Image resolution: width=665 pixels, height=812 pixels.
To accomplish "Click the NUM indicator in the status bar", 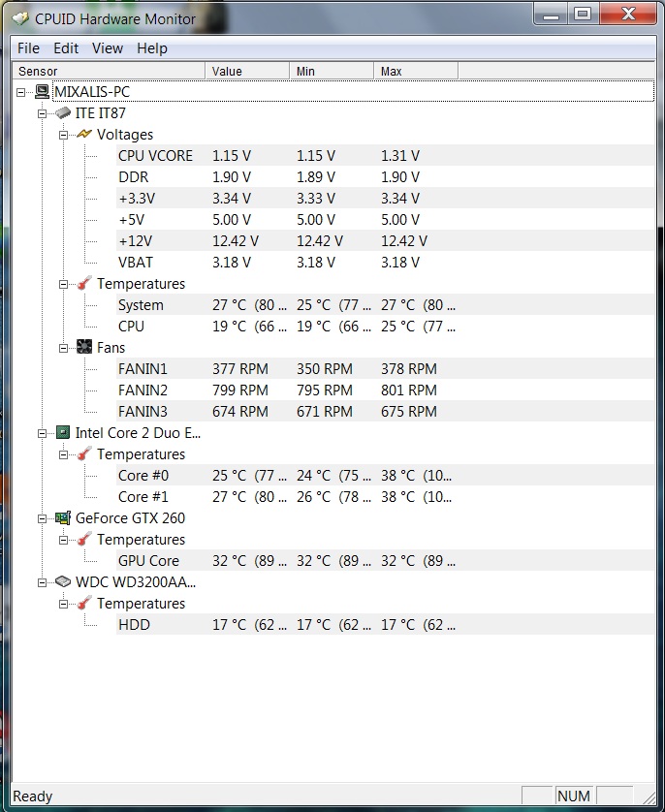I will [x=574, y=796].
